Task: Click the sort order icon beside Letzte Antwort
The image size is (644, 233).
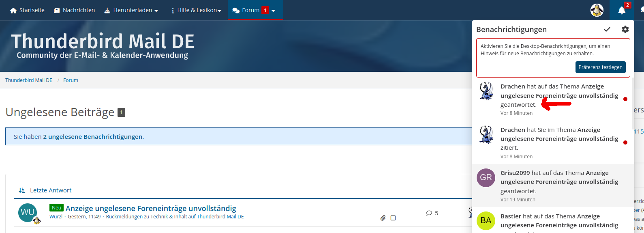Action: click(x=22, y=190)
